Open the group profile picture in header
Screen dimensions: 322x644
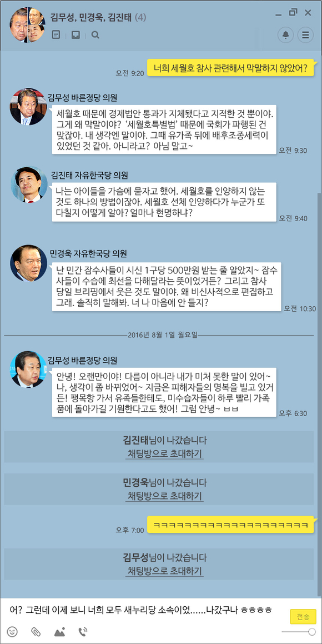pyautogui.click(x=28, y=24)
